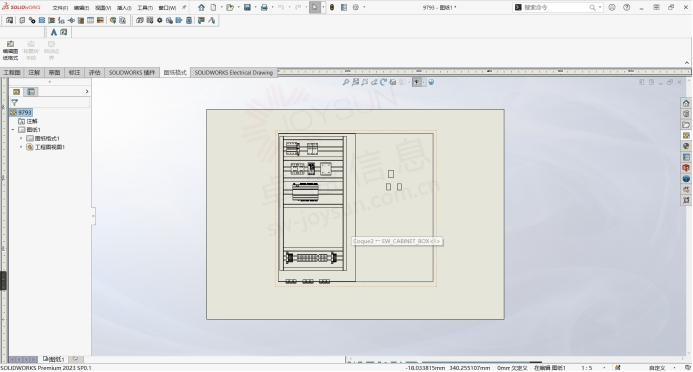Switch to SOLIDWORKS Electrical Drawing tab
Image resolution: width=693 pixels, height=372 pixels.
[x=234, y=72]
